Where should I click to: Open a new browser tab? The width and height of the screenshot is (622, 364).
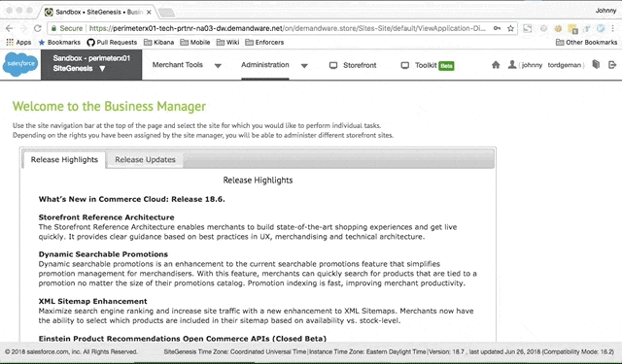coord(167,13)
